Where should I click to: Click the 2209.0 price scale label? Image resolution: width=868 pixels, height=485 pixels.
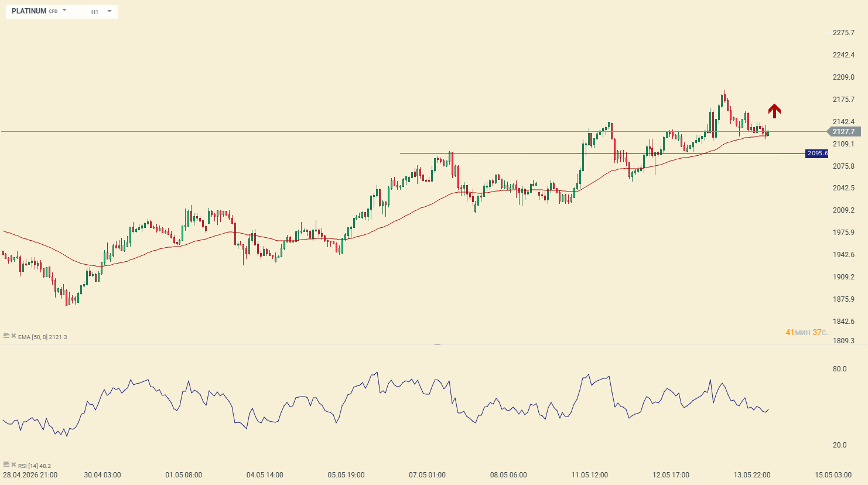click(843, 77)
